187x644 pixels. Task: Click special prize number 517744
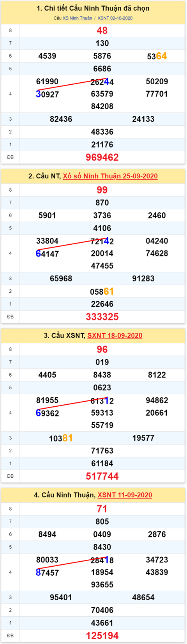[x=102, y=476]
